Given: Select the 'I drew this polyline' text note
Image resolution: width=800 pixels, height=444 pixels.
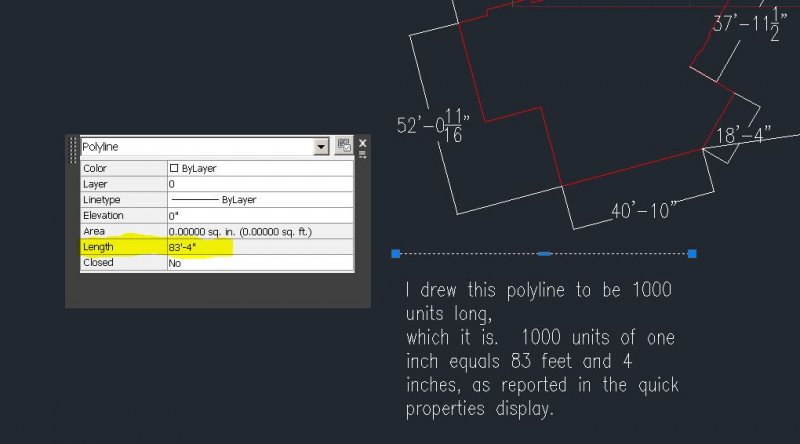Looking at the screenshot, I should tap(542, 349).
